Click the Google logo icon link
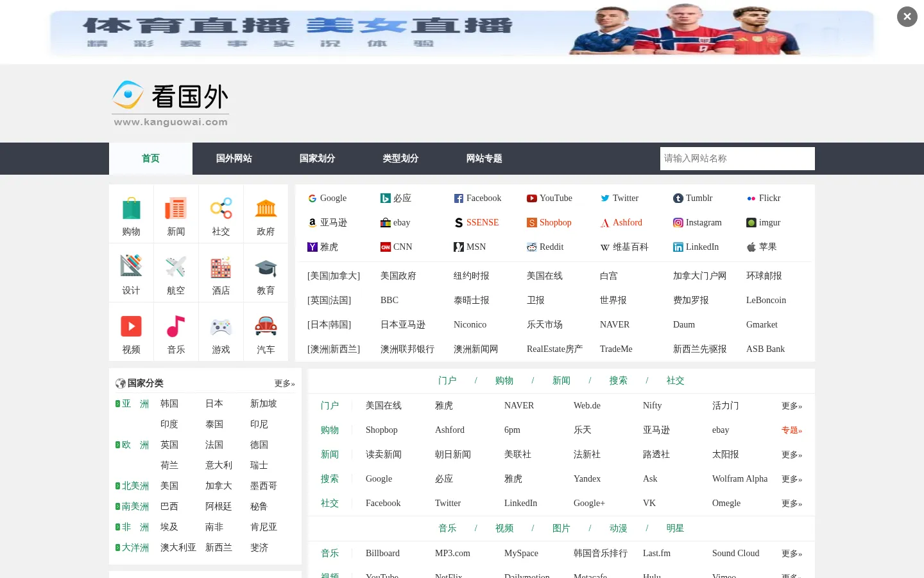The image size is (924, 578). click(x=312, y=198)
